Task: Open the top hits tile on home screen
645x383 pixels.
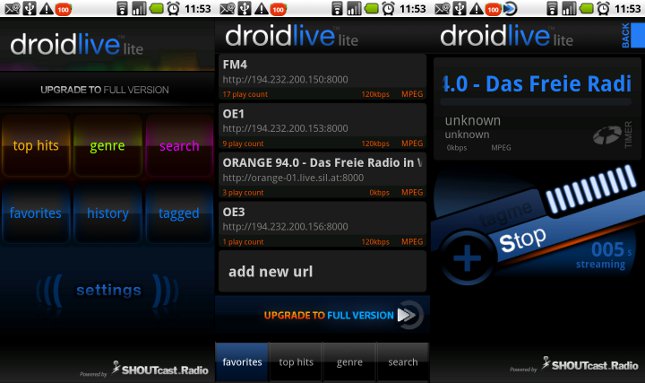Action: click(36, 146)
